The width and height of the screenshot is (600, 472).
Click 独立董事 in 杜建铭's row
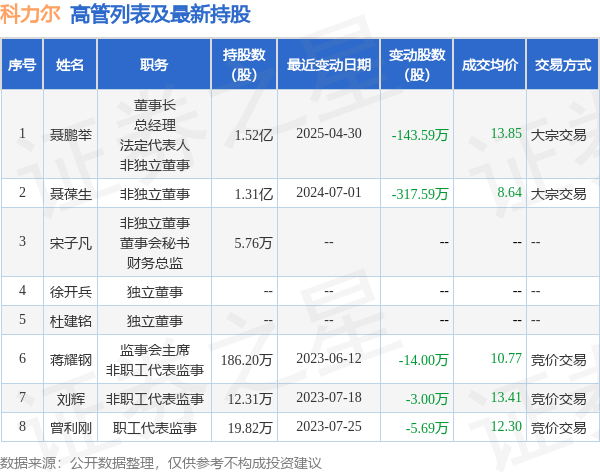155,321
